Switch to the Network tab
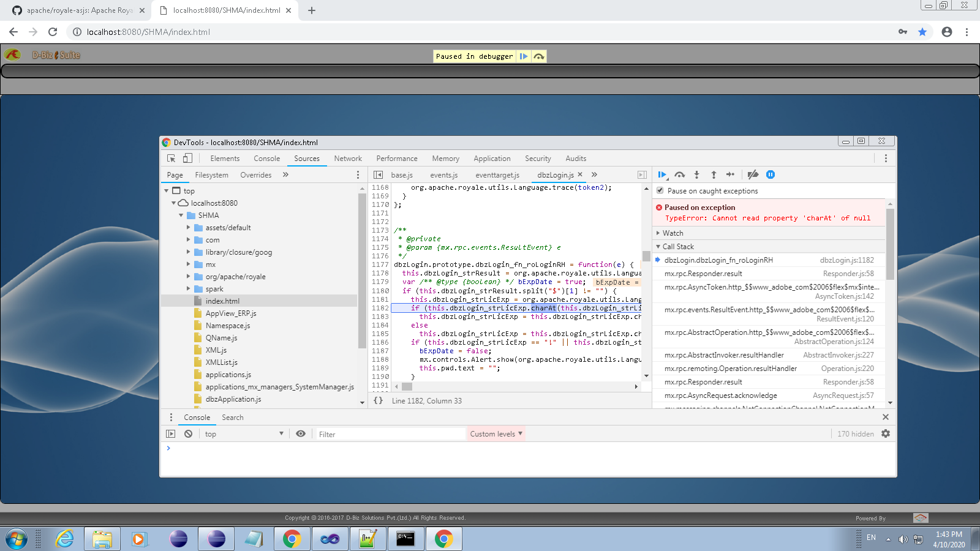 pos(348,159)
